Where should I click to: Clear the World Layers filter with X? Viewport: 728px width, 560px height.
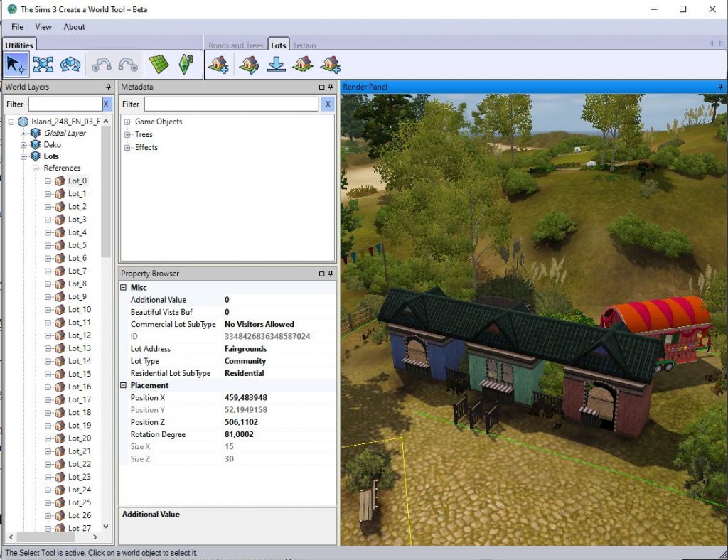106,104
